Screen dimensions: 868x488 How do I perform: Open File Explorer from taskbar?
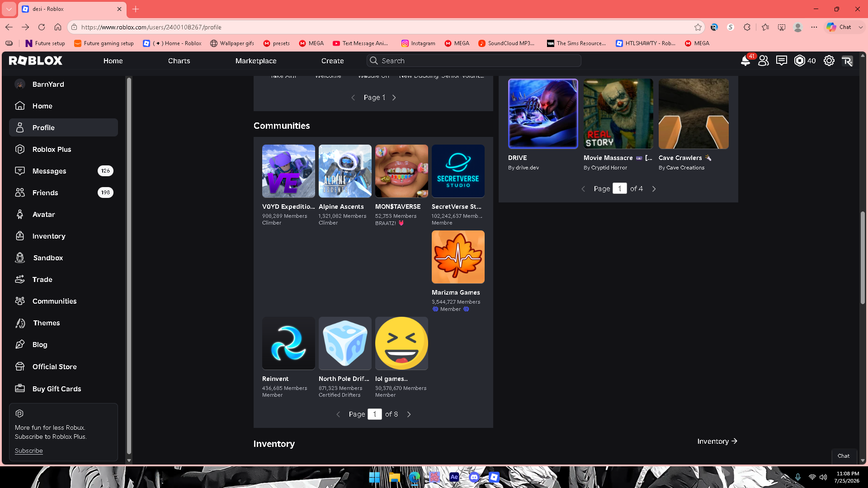pos(394,477)
